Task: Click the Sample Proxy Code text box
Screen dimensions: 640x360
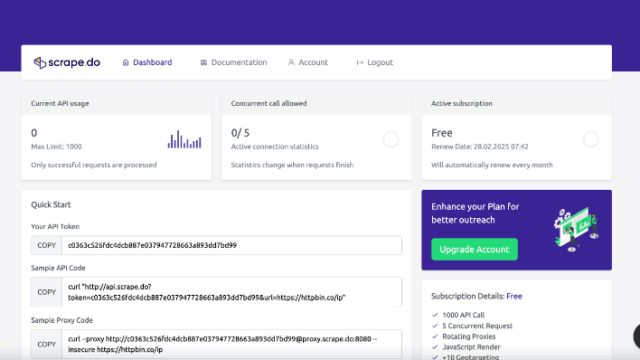Action: [231, 344]
